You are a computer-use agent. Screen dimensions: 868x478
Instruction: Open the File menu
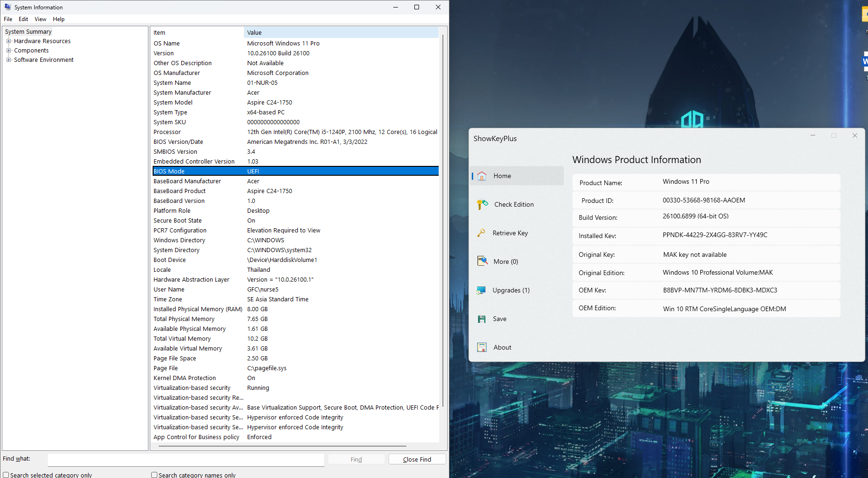pyautogui.click(x=8, y=19)
